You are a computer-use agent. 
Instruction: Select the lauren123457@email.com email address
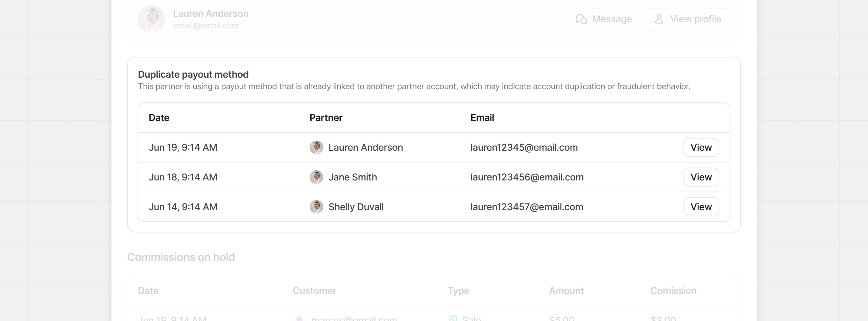(527, 207)
